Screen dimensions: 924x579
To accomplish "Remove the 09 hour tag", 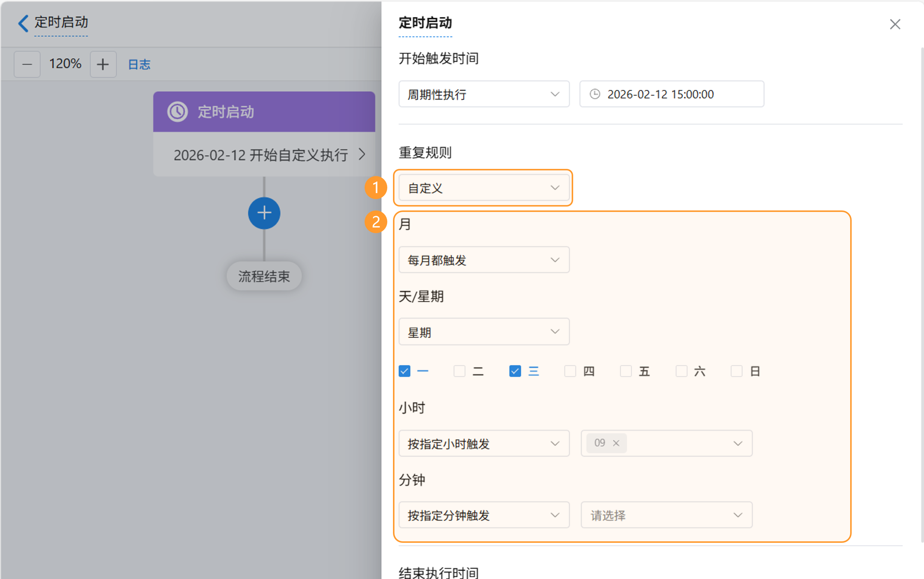I will 616,443.
